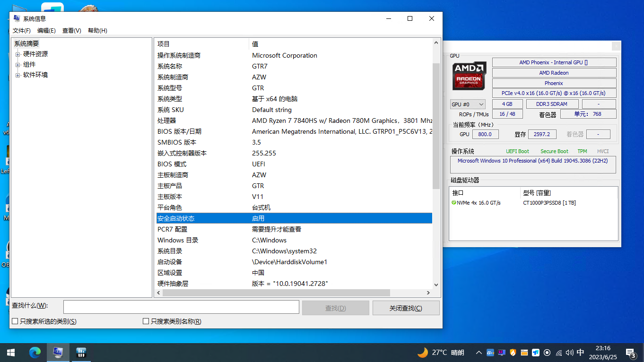This screenshot has width=644, height=362.
Task: Show hidden tray icons chevron
Action: 479,353
